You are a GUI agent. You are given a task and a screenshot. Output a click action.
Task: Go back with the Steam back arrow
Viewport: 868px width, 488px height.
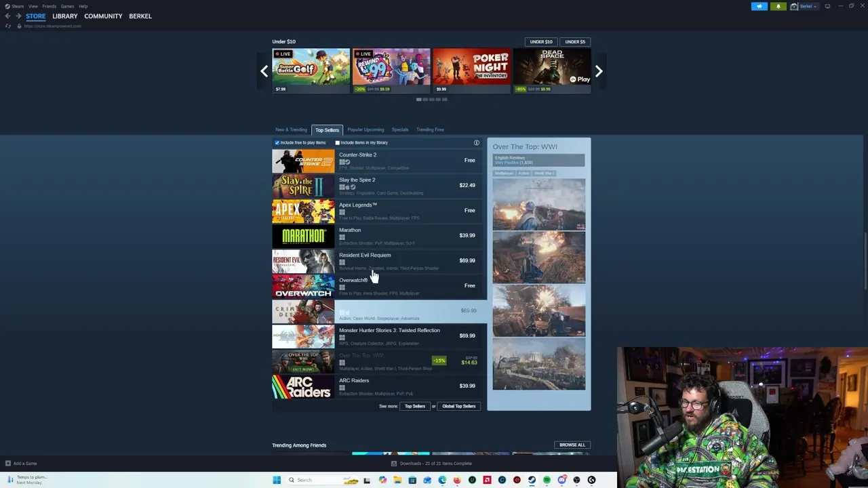click(7, 16)
